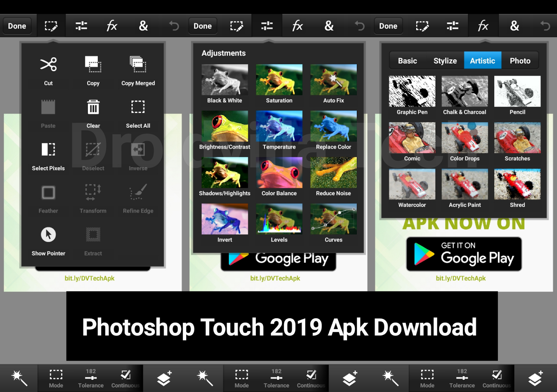The width and height of the screenshot is (557, 392).
Task: Select the Auto Fix adjustment thumbnail
Action: click(x=334, y=80)
